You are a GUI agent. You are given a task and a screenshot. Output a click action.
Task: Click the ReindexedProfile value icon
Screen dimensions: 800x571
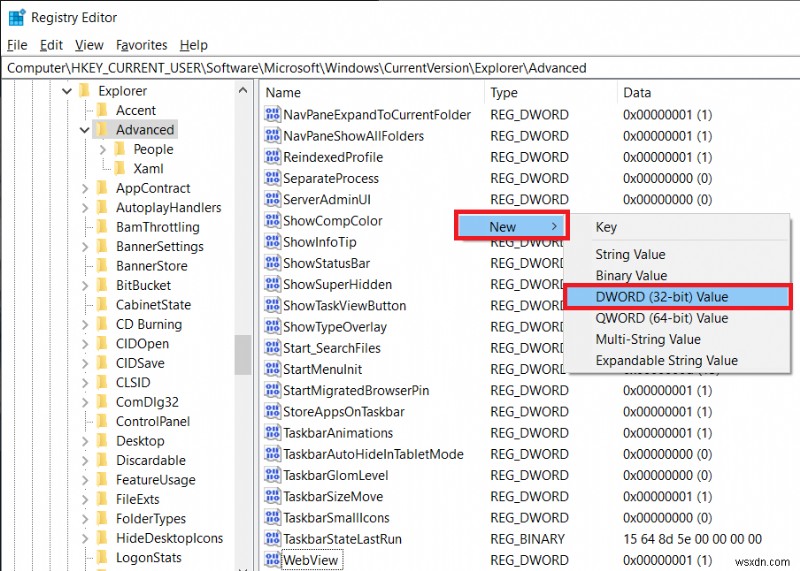tap(272, 157)
